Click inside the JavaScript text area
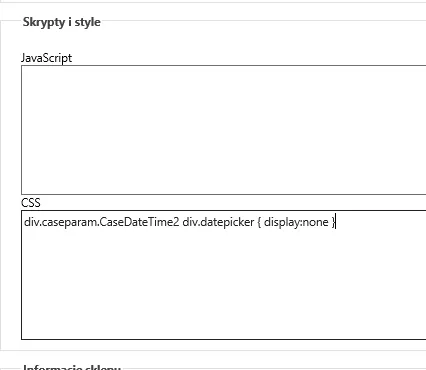Viewport: 426px width, 370px height. click(x=223, y=130)
